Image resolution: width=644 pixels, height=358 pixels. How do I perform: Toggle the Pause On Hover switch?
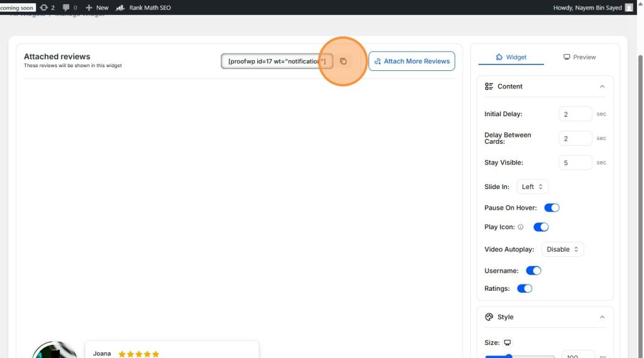(x=552, y=207)
